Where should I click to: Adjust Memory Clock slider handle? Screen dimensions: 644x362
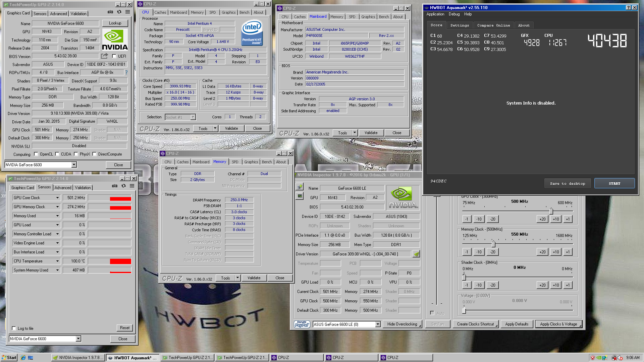[493, 244]
